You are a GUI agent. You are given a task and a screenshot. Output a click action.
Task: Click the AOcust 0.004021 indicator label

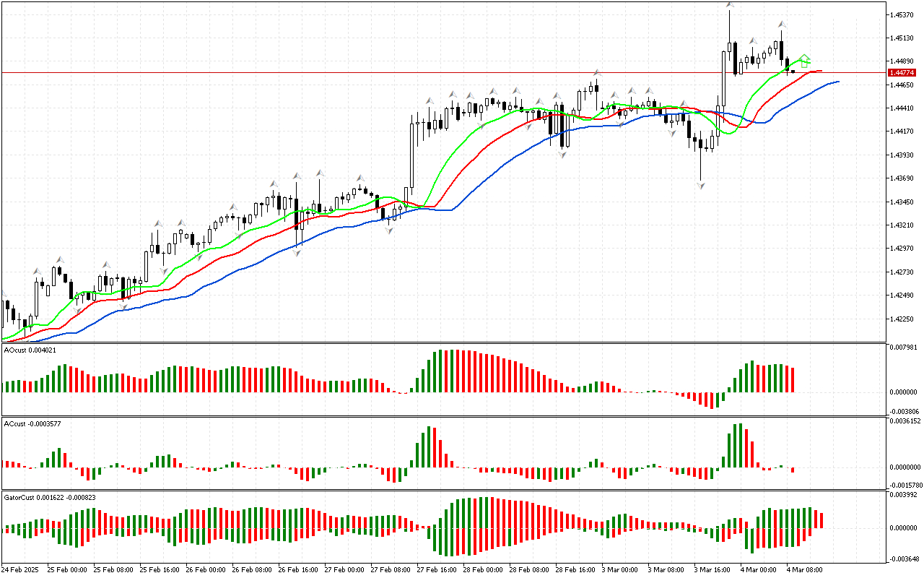click(30, 350)
